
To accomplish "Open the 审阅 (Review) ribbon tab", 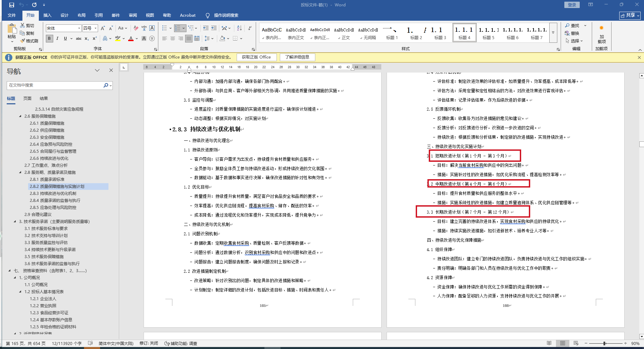I will pos(133,15).
